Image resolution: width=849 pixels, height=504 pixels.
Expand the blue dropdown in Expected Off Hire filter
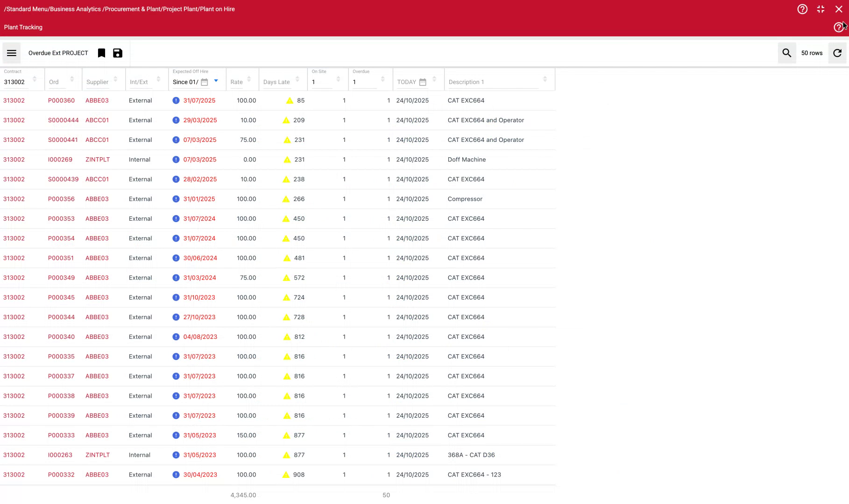coord(215,80)
